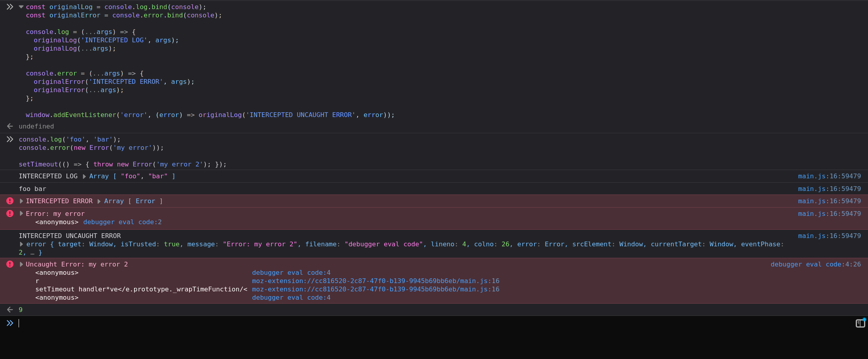Click input chevron icon beside console.log('foo', 'bar')
This screenshot has height=359, width=868.
point(10,139)
